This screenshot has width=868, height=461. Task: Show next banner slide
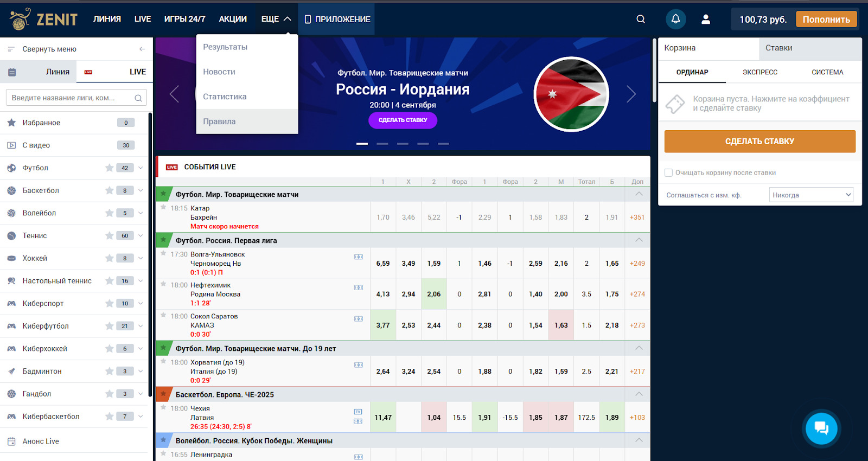pyautogui.click(x=631, y=94)
